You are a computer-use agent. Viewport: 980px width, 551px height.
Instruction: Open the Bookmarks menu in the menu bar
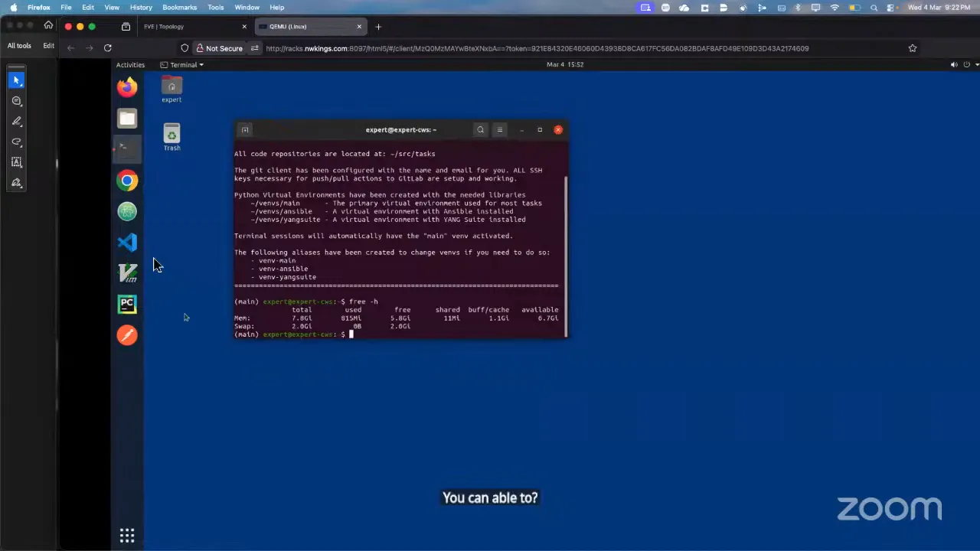click(179, 7)
